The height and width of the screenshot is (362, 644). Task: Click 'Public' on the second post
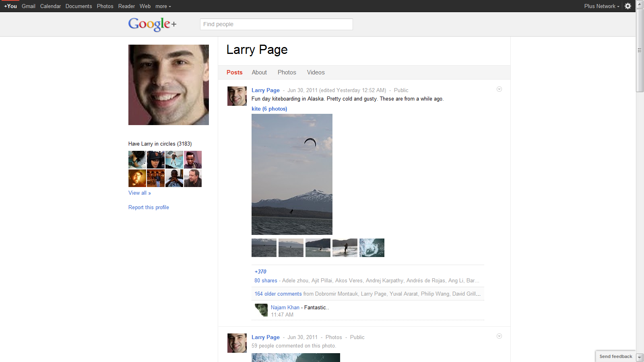point(357,337)
